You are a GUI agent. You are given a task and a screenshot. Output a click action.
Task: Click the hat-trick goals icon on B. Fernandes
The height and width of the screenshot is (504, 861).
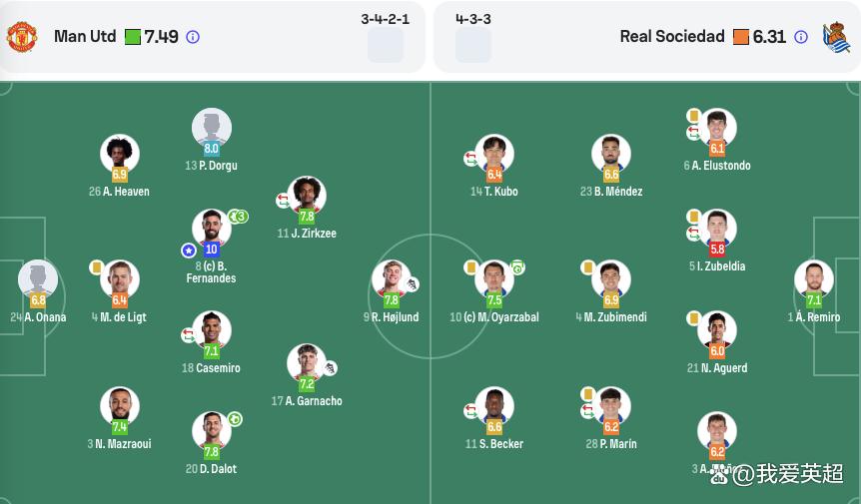tap(239, 217)
